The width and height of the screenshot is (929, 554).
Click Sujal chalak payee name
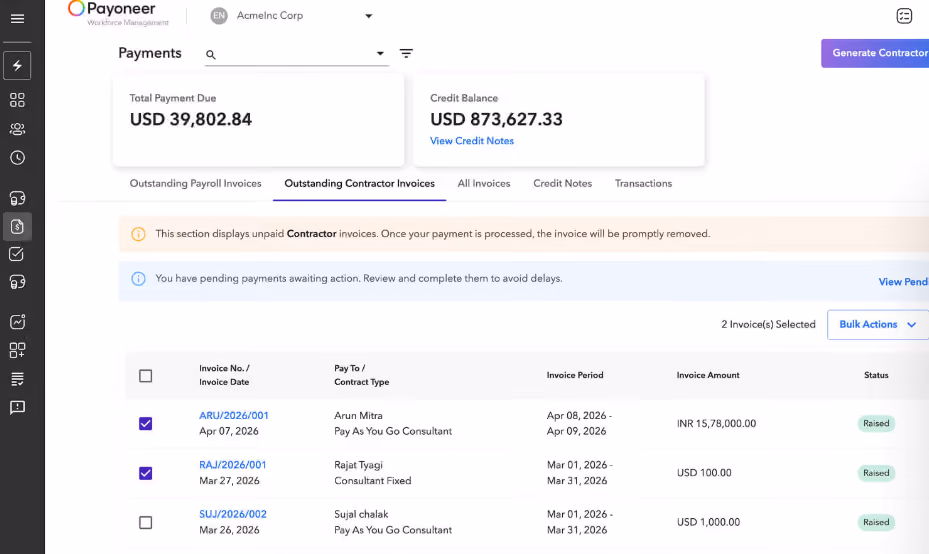(361, 514)
